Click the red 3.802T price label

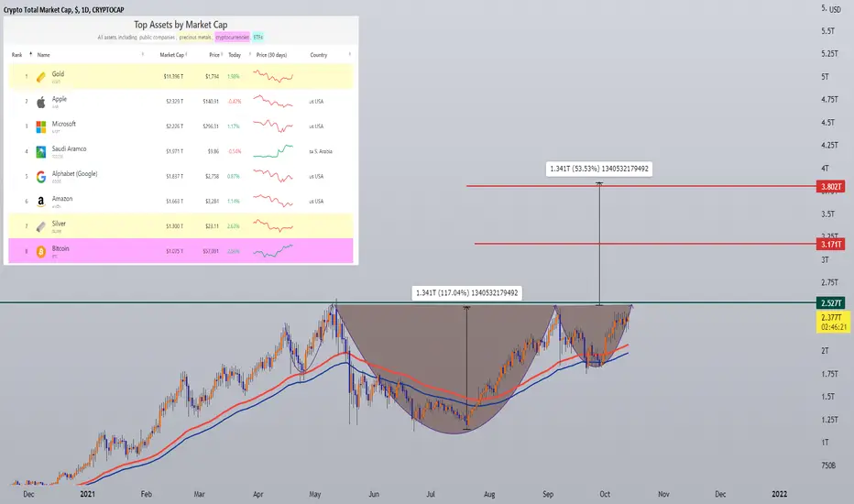(830, 187)
